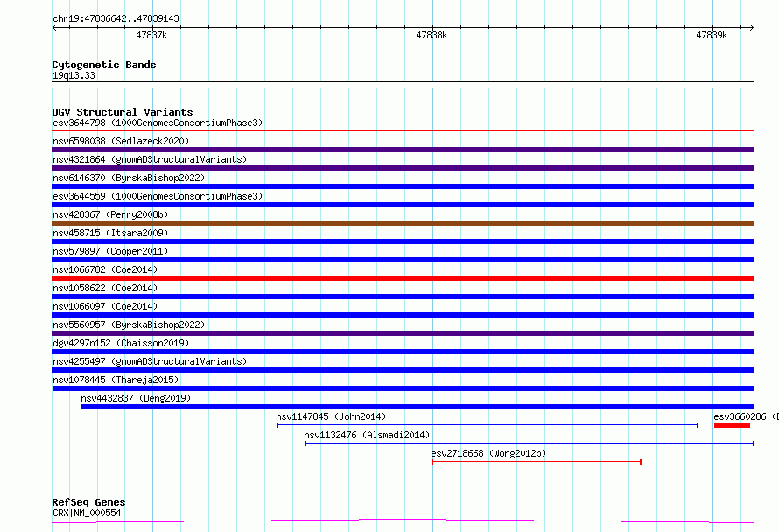Viewport: 779px width, 532px height.
Task: Open the nsv4321864 (gnomADStructuralVariants) label
Action: (150, 159)
